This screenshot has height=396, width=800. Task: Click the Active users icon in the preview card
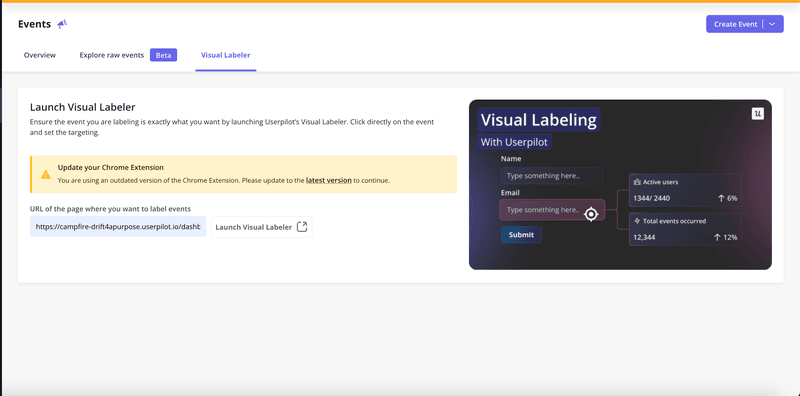pyautogui.click(x=637, y=182)
